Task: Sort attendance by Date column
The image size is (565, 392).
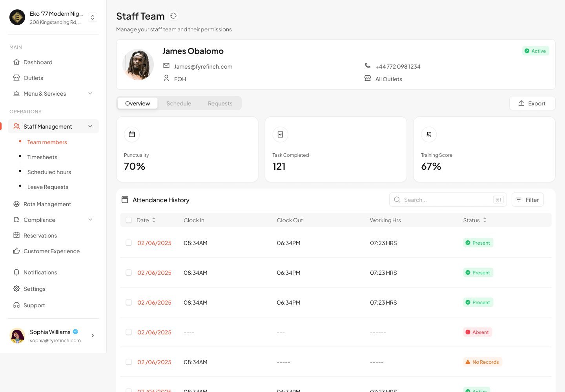Action: (154, 220)
